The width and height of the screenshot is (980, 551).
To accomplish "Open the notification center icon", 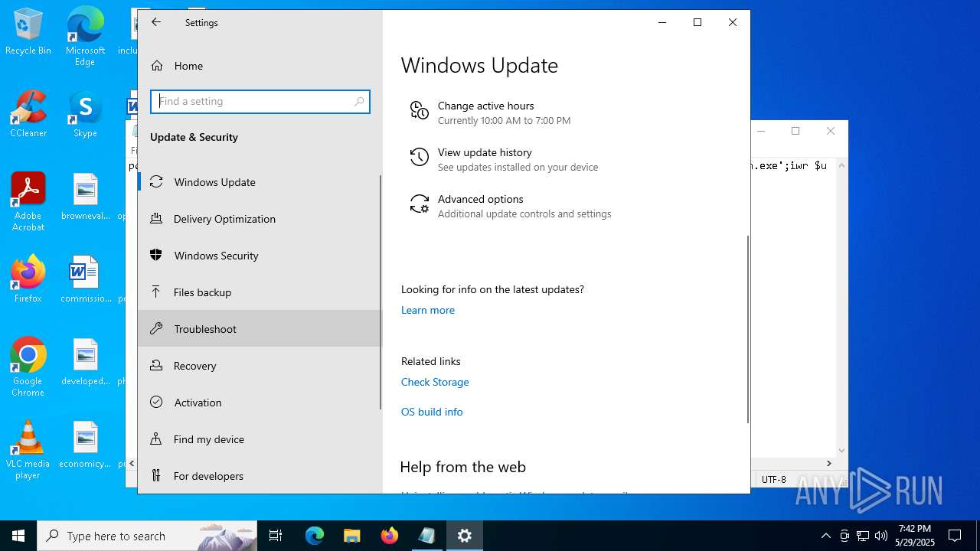I will click(x=955, y=536).
